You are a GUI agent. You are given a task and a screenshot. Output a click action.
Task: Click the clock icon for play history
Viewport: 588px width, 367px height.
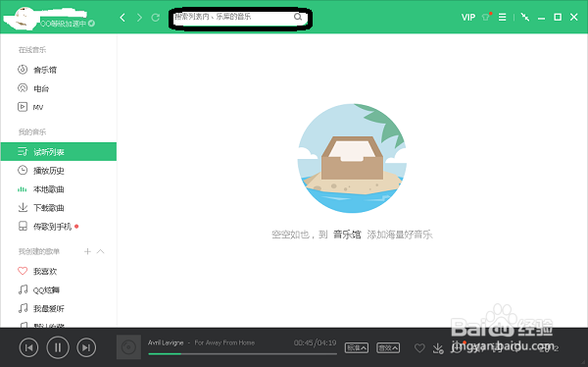[23, 170]
